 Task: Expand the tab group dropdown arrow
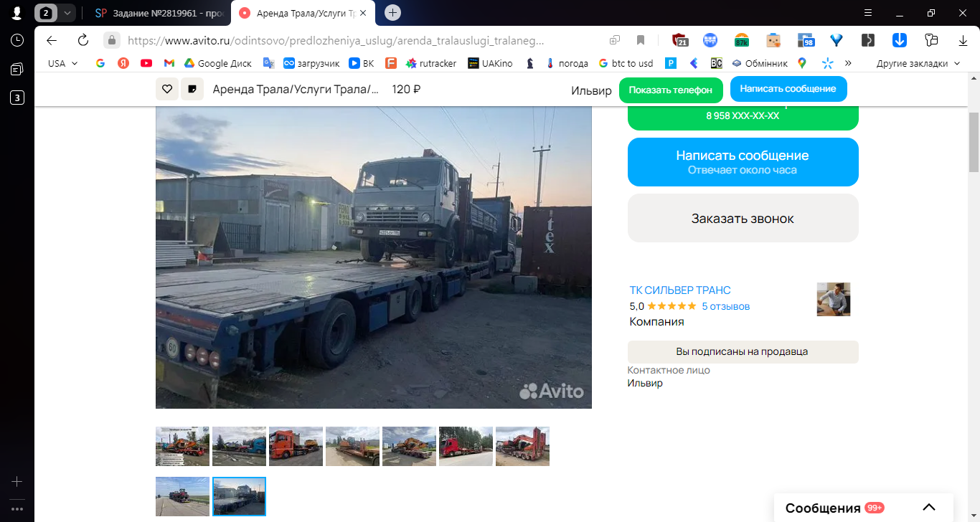[67, 13]
